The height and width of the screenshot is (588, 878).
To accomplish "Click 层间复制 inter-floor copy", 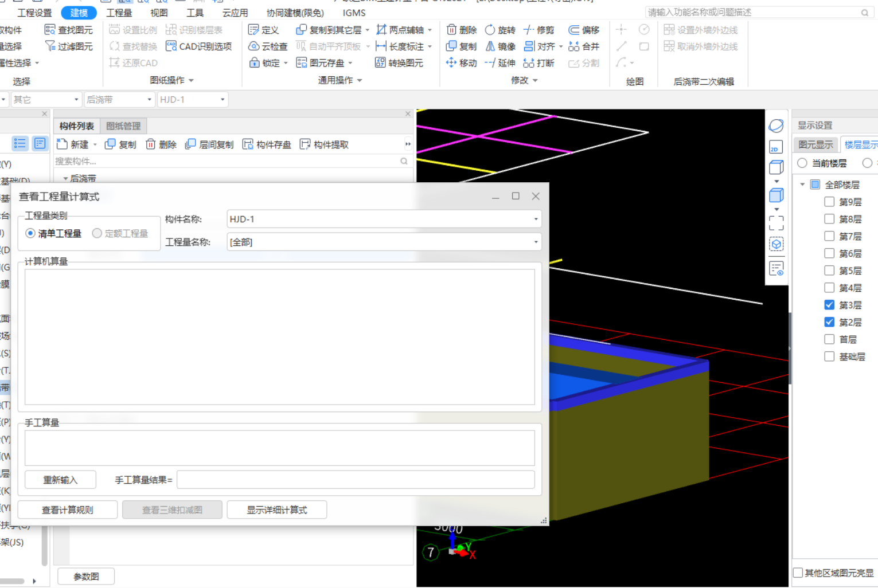I will click(209, 144).
